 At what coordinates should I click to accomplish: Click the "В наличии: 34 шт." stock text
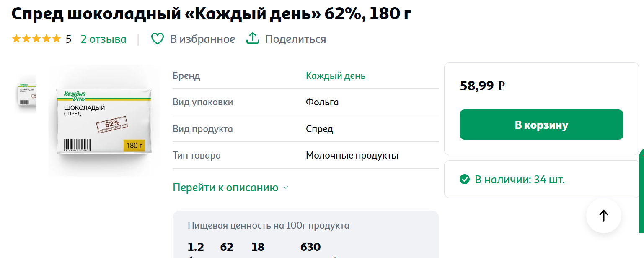pos(520,180)
